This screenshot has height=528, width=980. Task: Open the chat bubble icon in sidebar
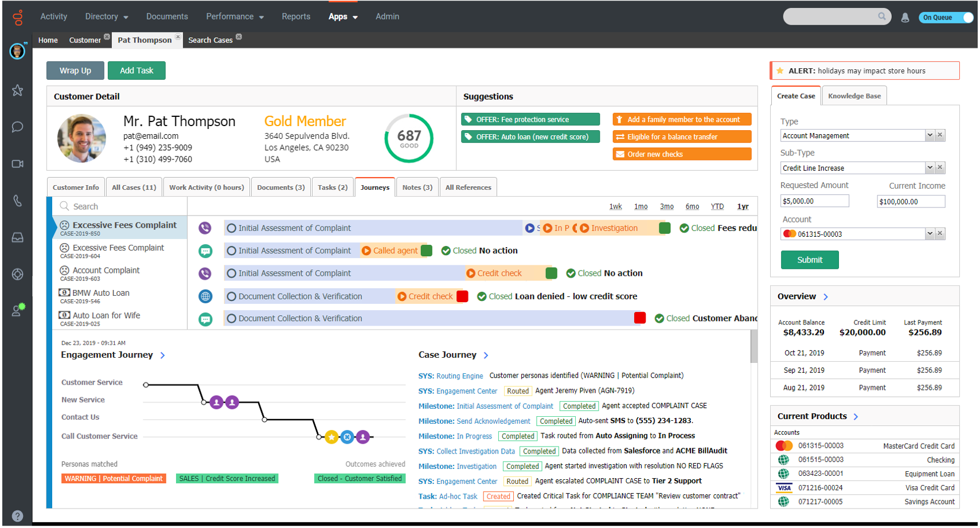17,127
